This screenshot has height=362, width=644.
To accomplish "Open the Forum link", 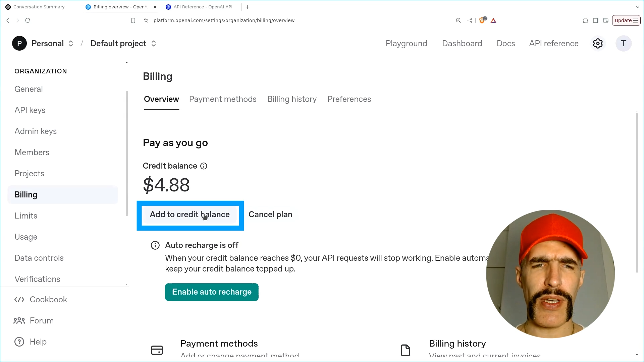I will [34, 321].
